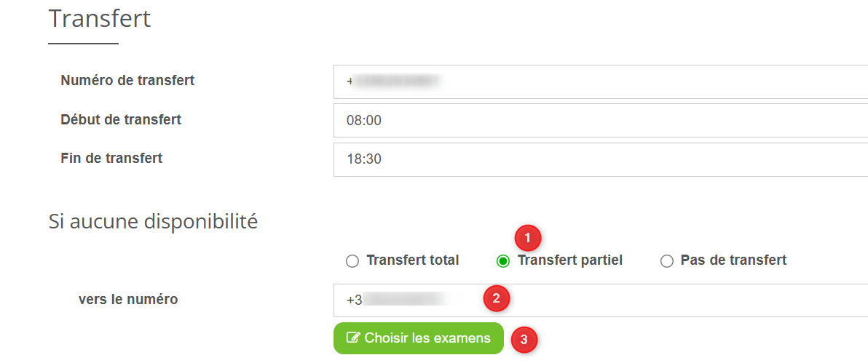Screen dimensions: 868x363
Task: Click the Pas de transfert label text
Action: coord(733,260)
